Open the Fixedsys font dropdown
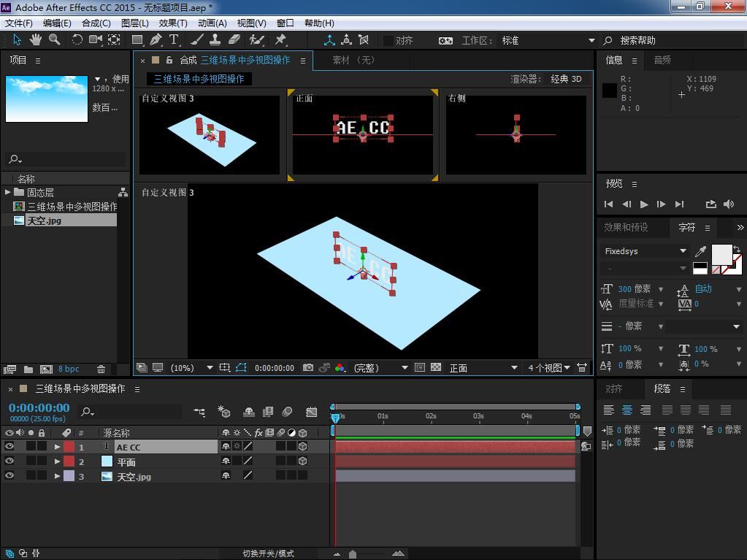747x560 pixels. click(x=645, y=251)
